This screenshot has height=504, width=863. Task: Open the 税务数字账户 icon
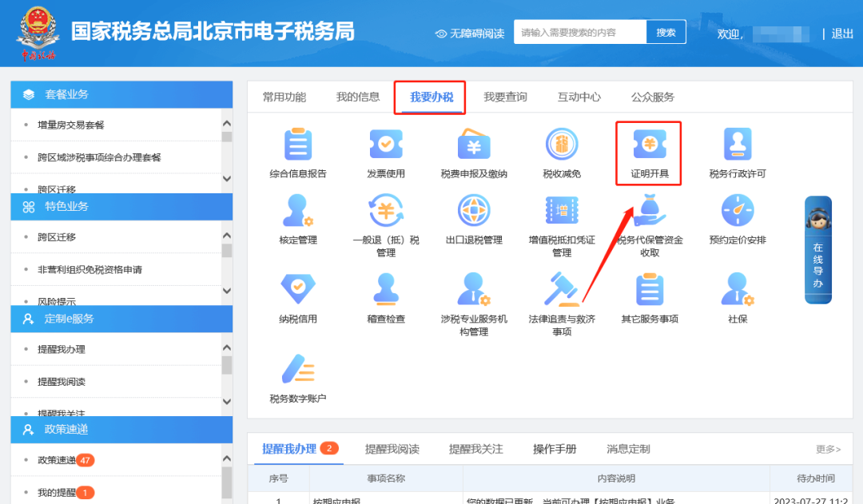298,369
